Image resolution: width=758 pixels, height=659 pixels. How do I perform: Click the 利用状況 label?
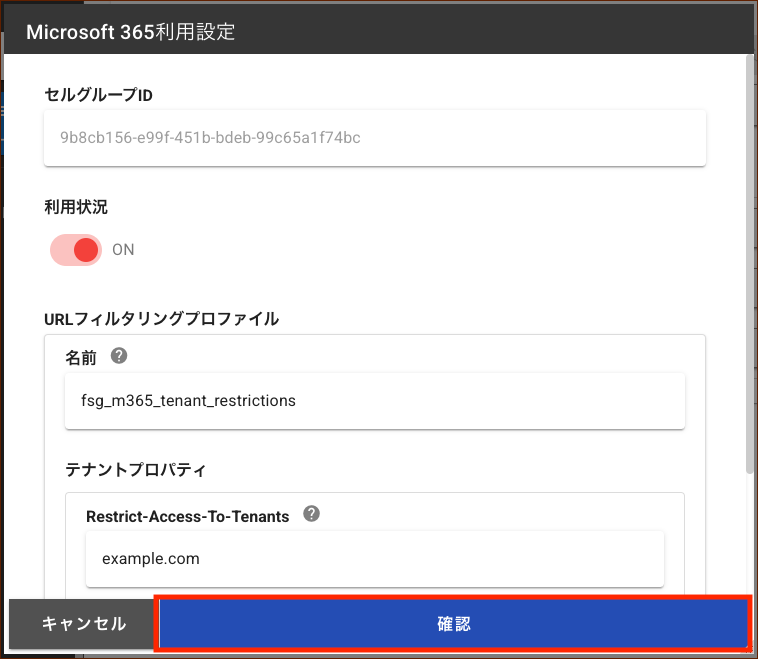[76, 207]
